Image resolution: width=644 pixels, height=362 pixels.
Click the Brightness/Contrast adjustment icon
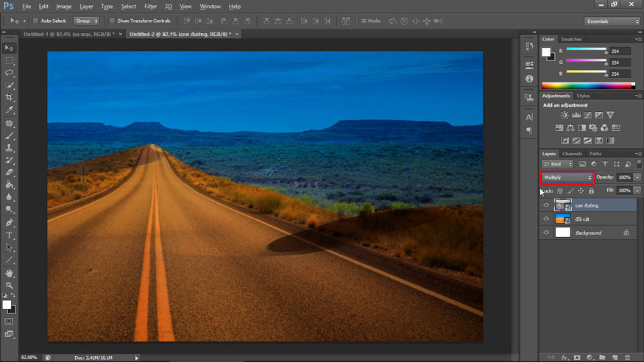564,116
